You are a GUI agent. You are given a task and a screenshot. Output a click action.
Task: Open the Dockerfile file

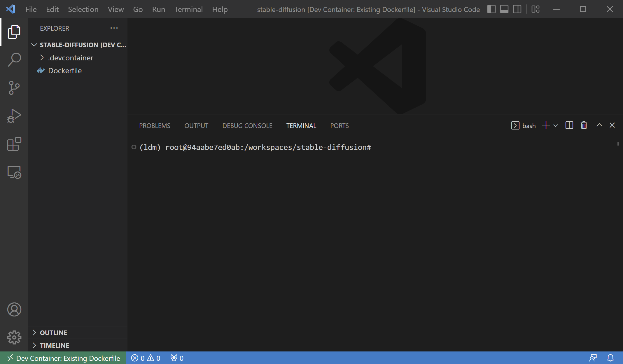[65, 71]
